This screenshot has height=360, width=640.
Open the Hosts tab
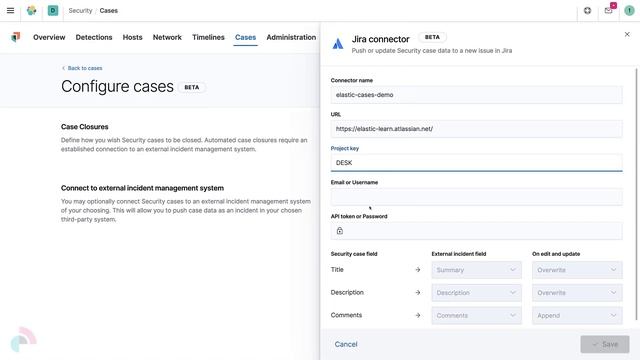point(132,37)
